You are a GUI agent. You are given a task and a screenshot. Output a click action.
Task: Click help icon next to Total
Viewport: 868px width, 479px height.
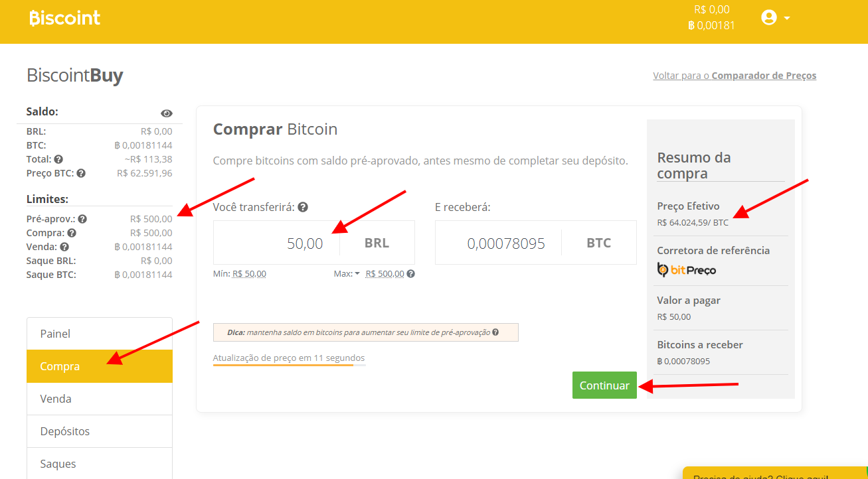58,159
